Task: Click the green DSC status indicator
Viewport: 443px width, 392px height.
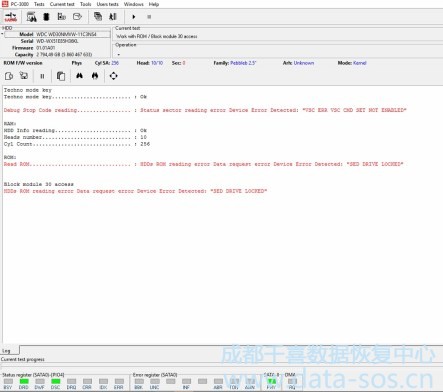Action: tap(56, 381)
